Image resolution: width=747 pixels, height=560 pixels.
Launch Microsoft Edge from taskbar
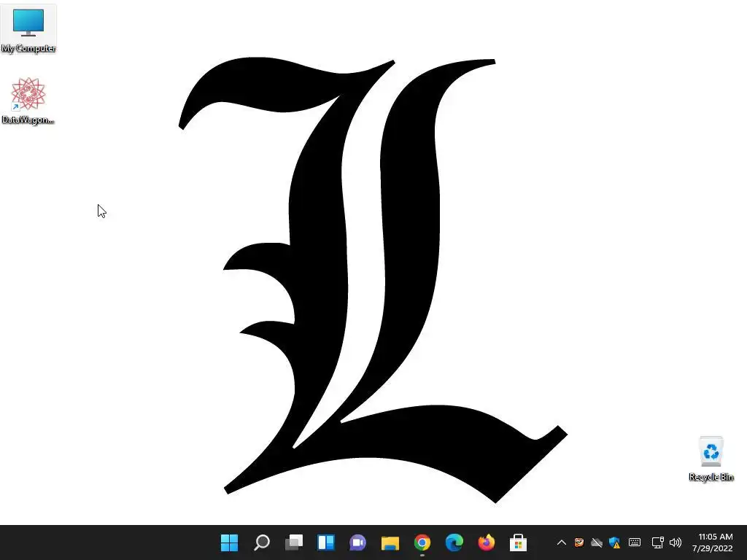point(454,542)
